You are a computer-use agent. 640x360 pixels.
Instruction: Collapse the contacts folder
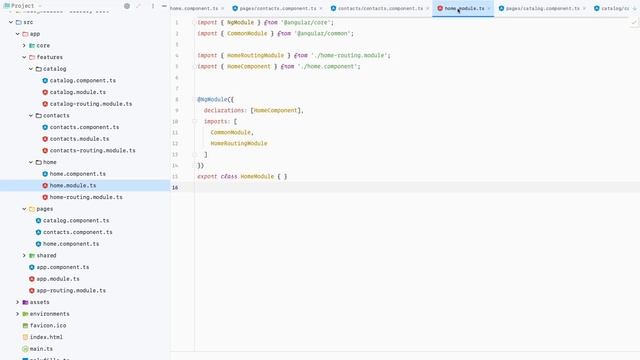[31, 116]
